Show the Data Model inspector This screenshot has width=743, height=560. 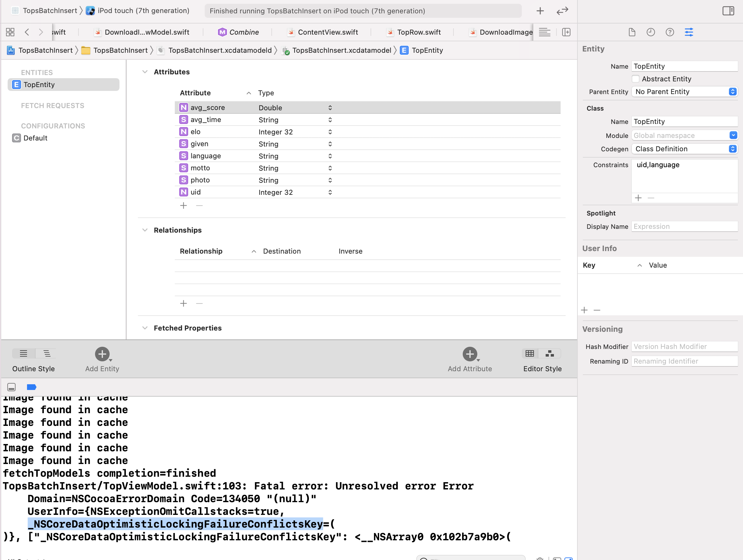pyautogui.click(x=689, y=32)
